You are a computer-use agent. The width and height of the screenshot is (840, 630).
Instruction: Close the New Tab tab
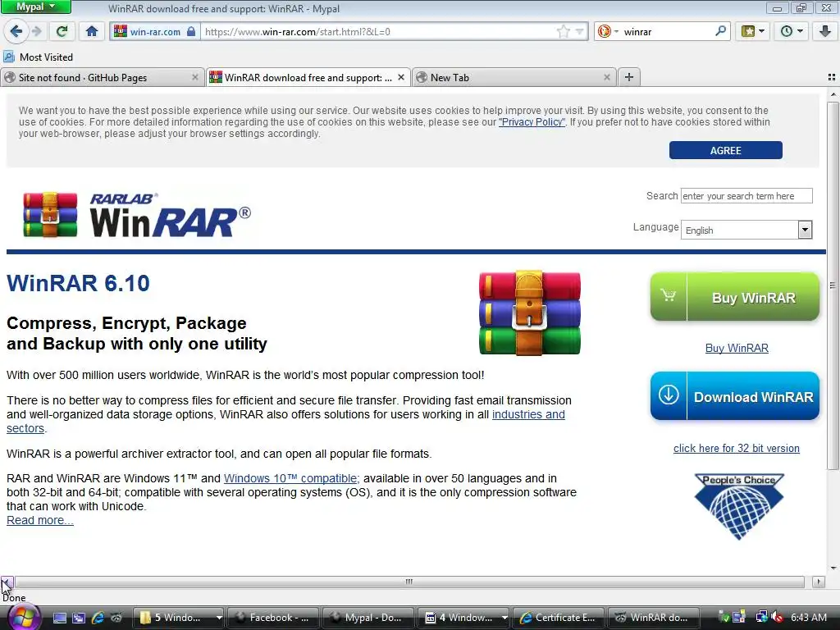(x=606, y=78)
